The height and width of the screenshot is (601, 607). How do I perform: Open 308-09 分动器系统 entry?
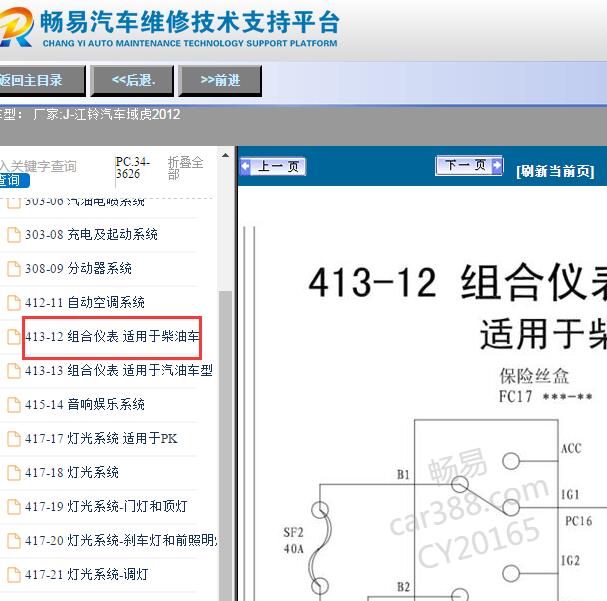click(78, 269)
